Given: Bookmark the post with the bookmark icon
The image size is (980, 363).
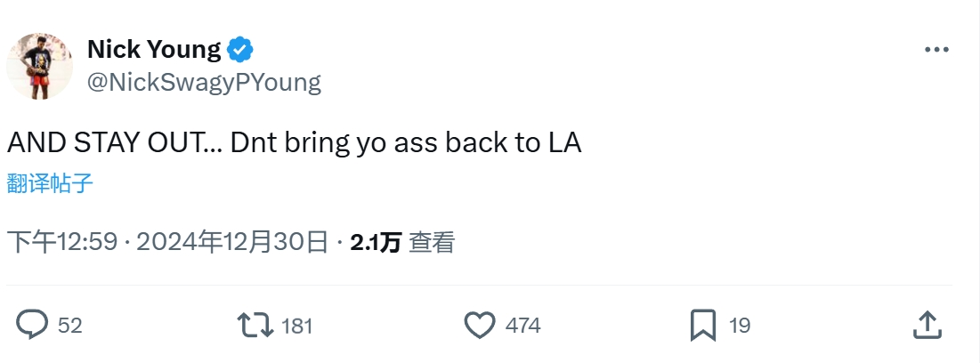Looking at the screenshot, I should coord(703,325).
